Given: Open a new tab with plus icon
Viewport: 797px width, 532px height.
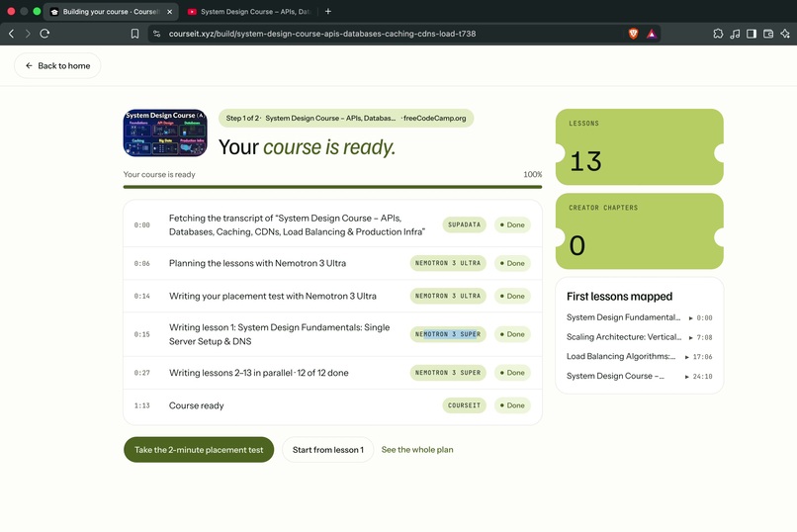Looking at the screenshot, I should click(328, 11).
